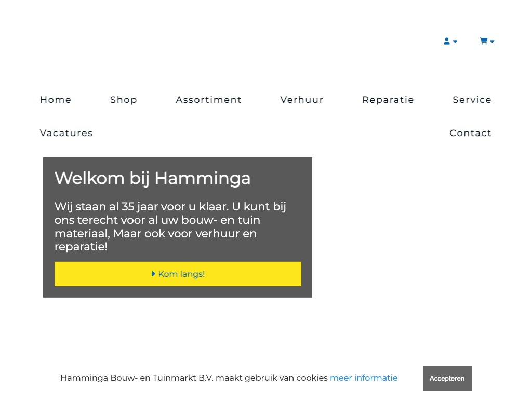Screen dimensions: 532x399
Task: Click the Hamminga Bouw- en Tuinmarkt cookie text
Action: tap(194, 378)
